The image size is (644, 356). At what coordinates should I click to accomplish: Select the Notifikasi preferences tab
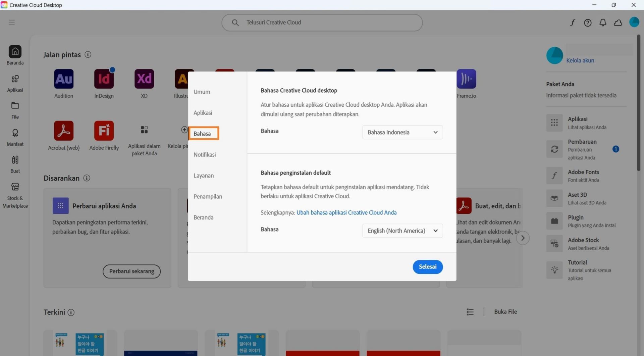[205, 155]
